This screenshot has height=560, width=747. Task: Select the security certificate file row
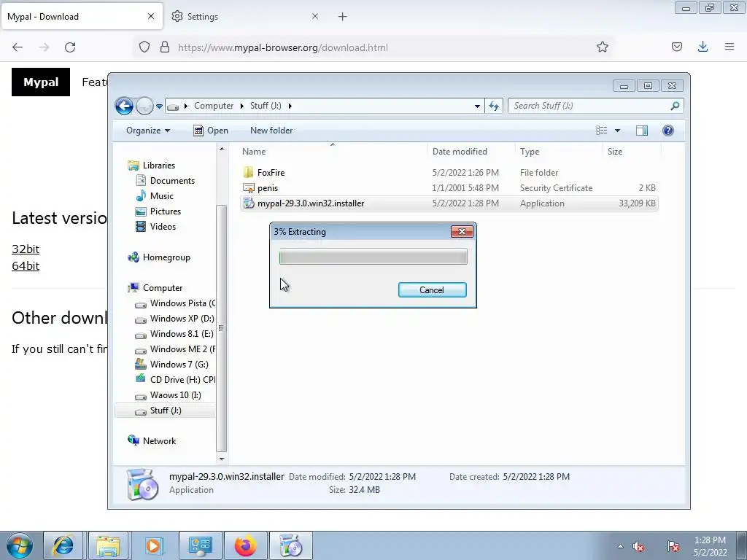pyautogui.click(x=449, y=188)
